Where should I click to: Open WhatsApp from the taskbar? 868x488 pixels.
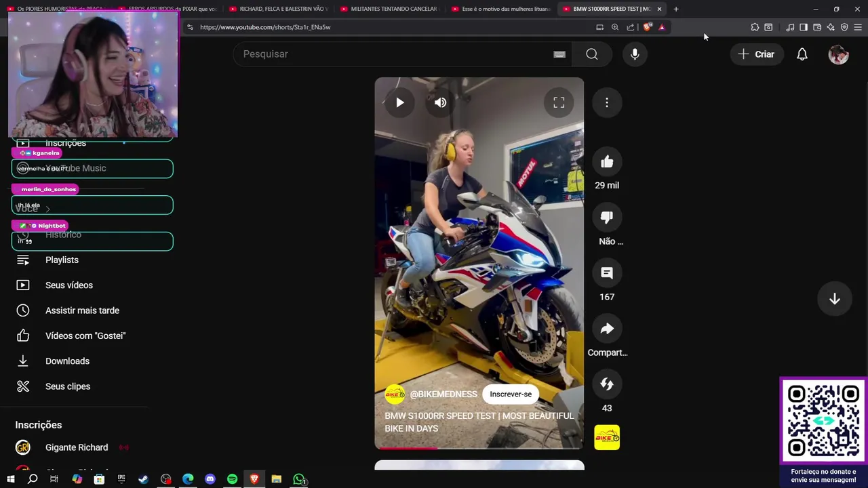pos(299,479)
